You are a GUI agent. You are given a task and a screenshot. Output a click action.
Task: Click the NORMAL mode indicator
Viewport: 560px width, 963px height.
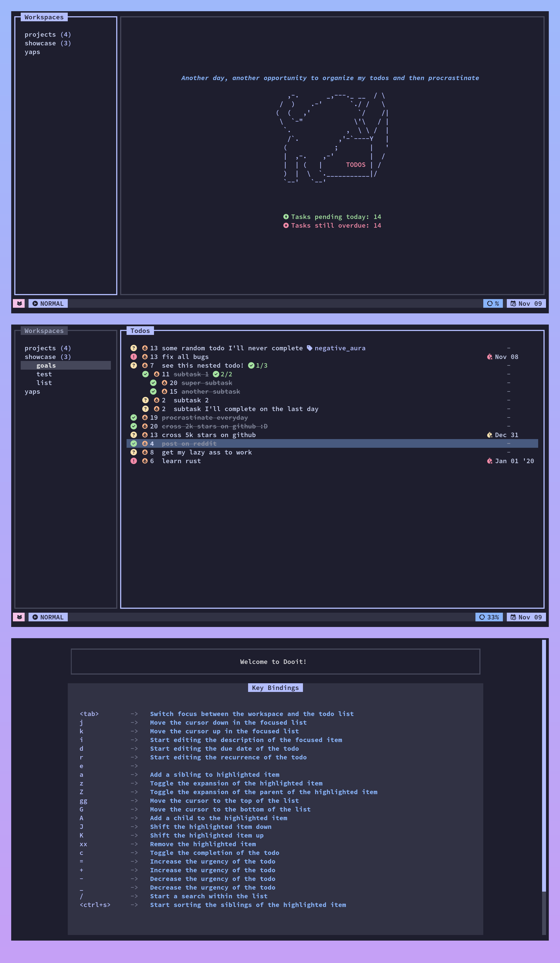[48, 617]
